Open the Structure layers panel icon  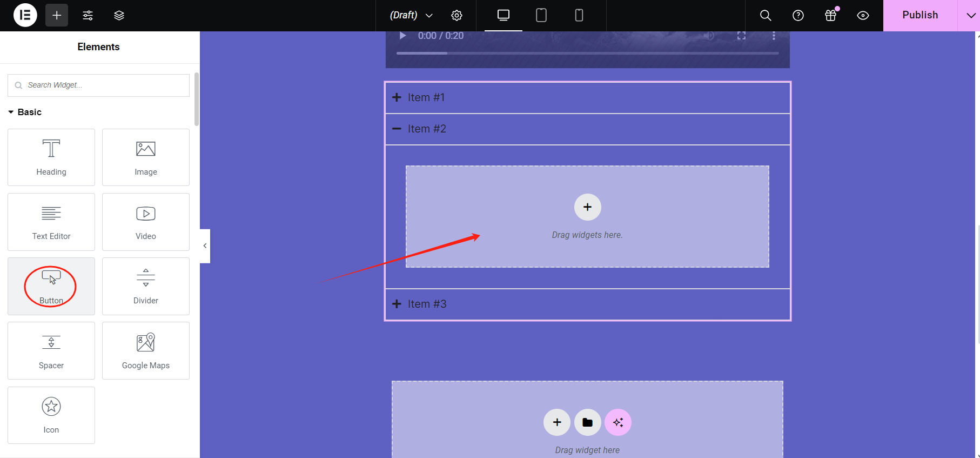pyautogui.click(x=119, y=15)
